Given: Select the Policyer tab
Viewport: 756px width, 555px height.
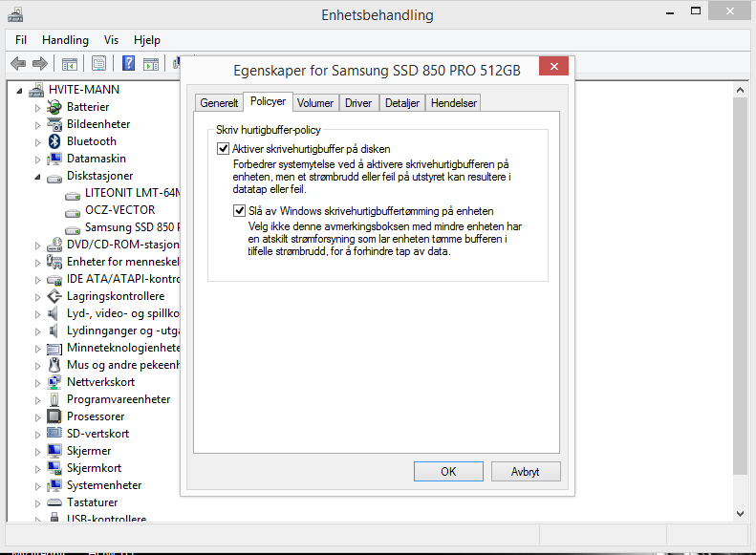Looking at the screenshot, I should point(268,101).
